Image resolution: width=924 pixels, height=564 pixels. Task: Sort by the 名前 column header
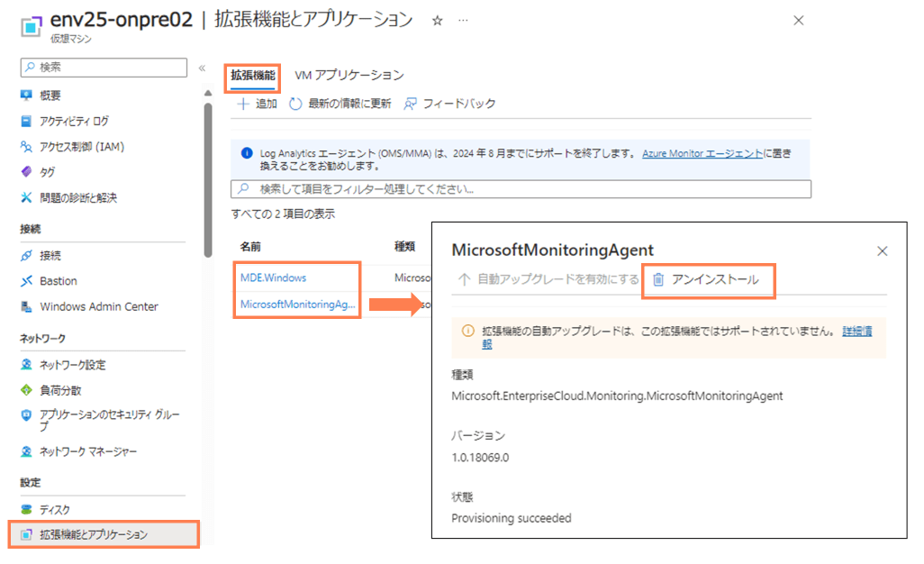coord(250,246)
